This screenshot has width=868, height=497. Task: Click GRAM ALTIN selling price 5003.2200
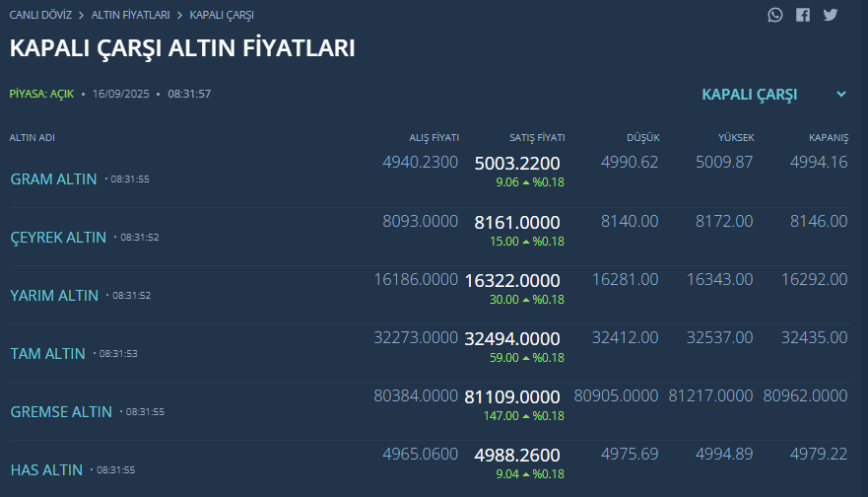click(517, 164)
